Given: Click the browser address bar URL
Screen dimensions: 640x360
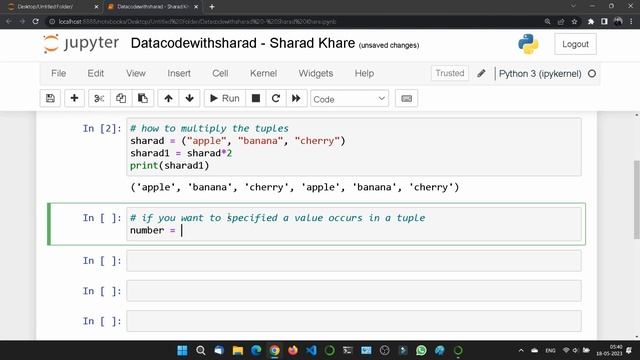Looking at the screenshot, I should [197, 21].
